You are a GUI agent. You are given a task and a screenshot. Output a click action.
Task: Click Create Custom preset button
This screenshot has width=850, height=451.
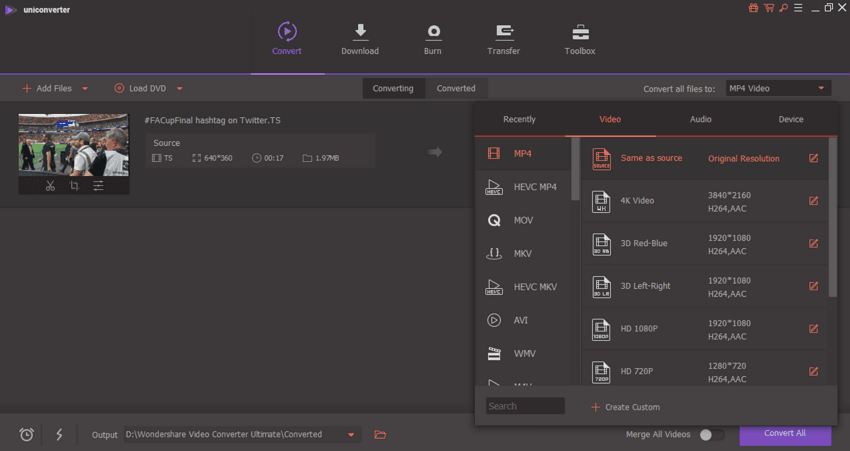(x=626, y=407)
